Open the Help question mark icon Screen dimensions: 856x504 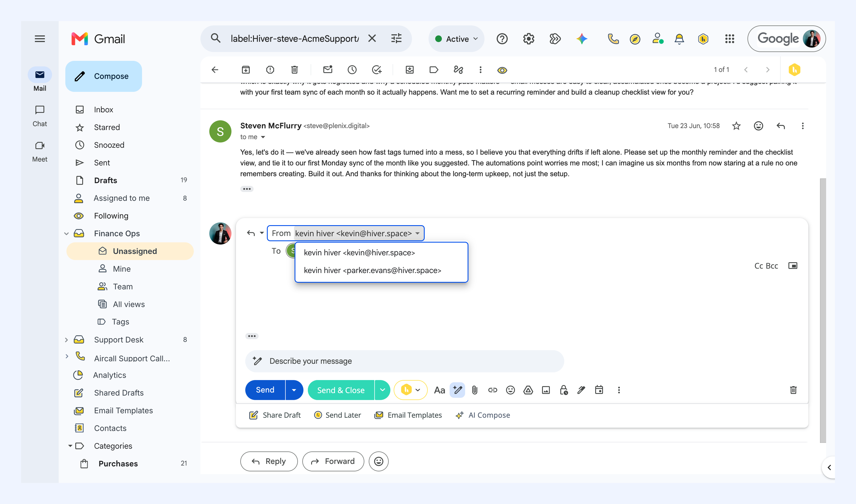coord(502,39)
